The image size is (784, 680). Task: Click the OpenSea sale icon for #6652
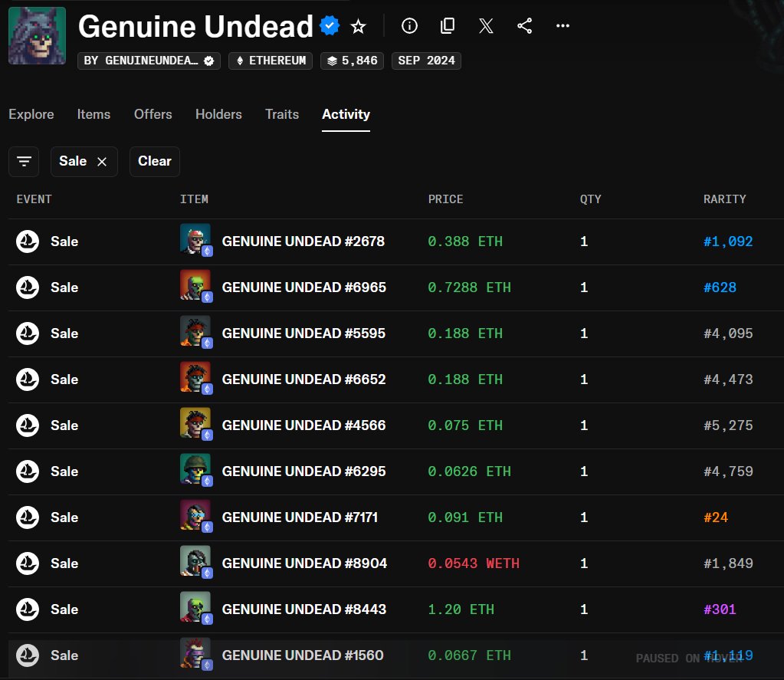[28, 379]
